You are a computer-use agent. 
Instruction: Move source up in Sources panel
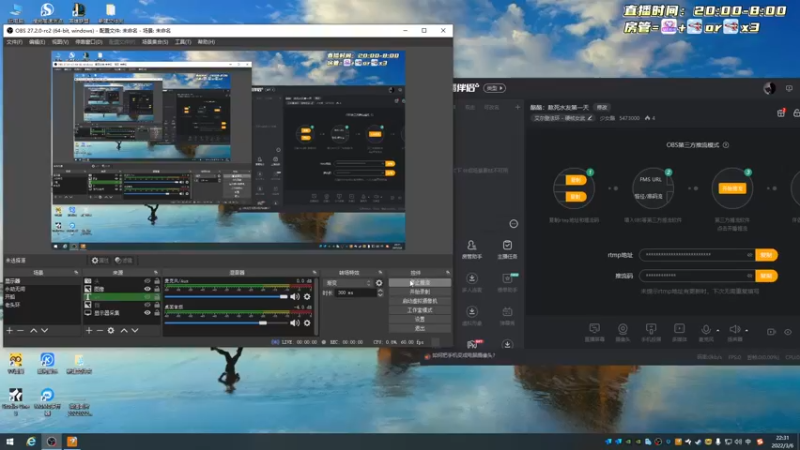pos(124,331)
